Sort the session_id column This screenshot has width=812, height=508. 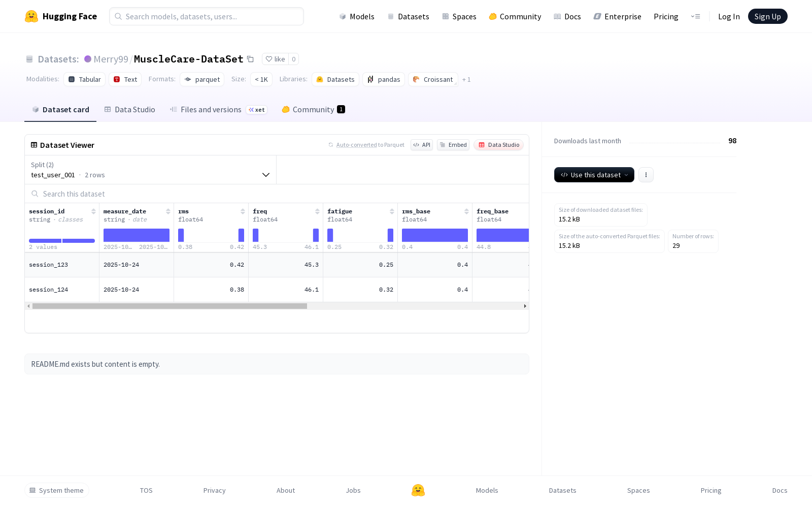[x=93, y=211]
